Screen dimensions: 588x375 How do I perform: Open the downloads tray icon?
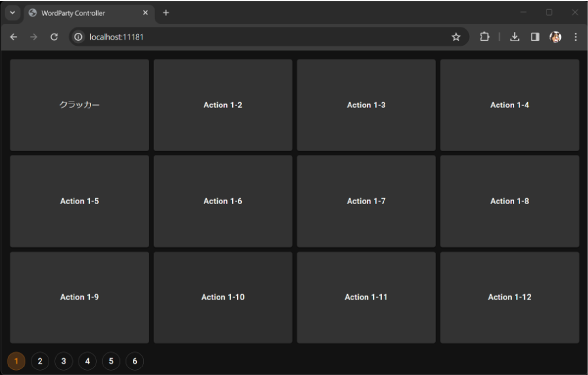[x=514, y=37]
